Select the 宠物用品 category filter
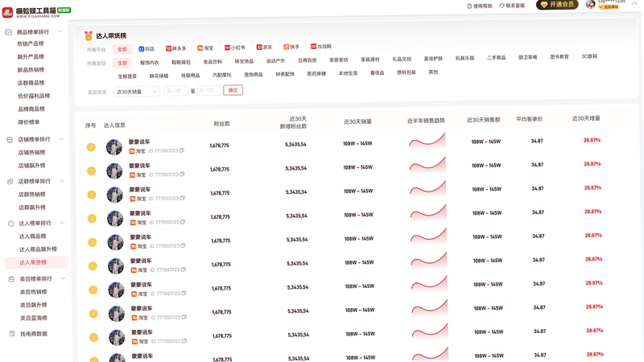 pyautogui.click(x=253, y=75)
